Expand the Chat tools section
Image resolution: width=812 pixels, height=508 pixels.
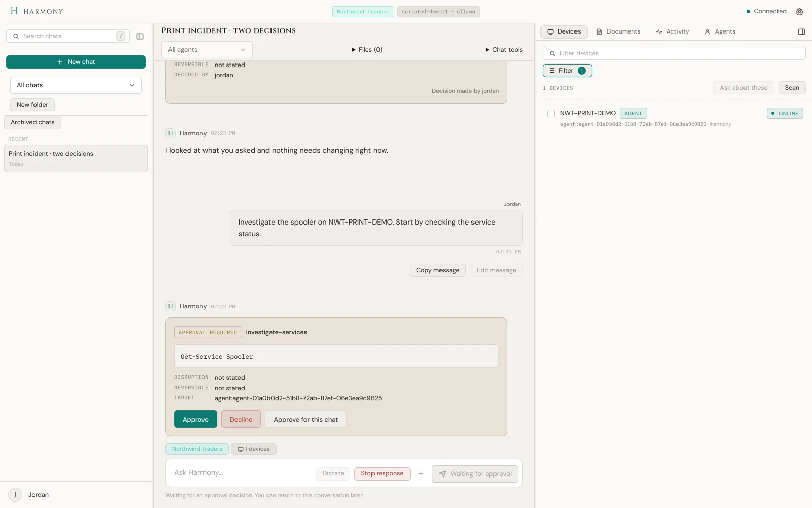point(504,50)
